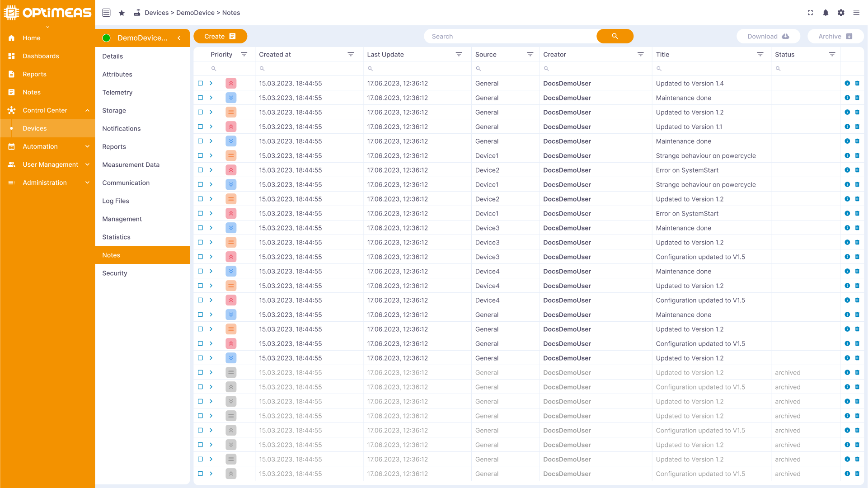Image resolution: width=868 pixels, height=488 pixels.
Task: Select checkbox for Device3 Configuration updated row
Action: click(200, 257)
